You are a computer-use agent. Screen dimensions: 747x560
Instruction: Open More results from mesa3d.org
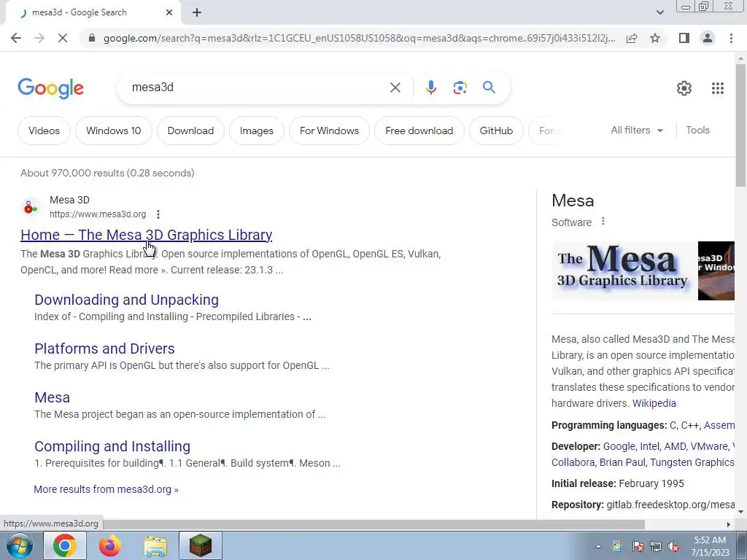point(106,489)
